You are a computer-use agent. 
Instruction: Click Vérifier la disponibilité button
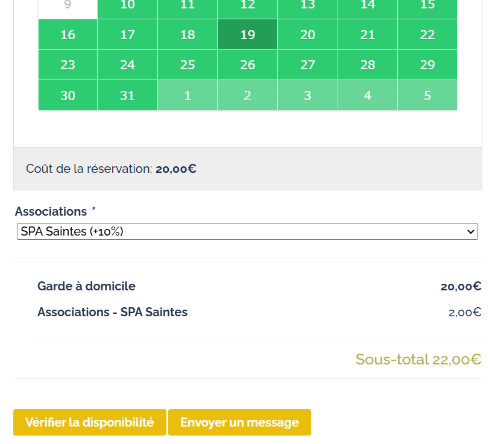pyautogui.click(x=89, y=422)
